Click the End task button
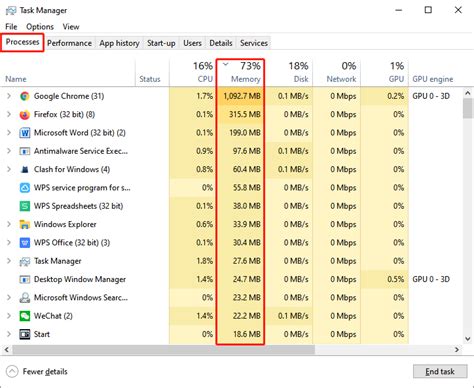 [440, 371]
